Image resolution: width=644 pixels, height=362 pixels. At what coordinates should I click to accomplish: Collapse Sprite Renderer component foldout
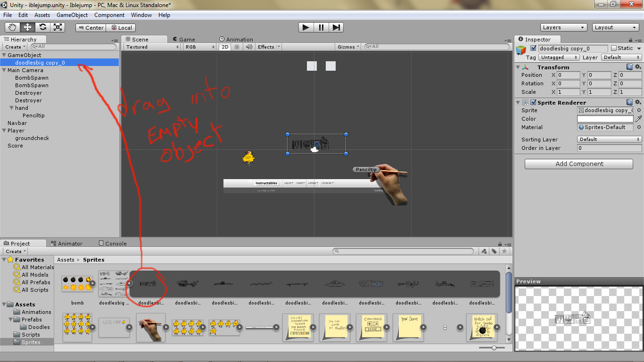(x=518, y=102)
